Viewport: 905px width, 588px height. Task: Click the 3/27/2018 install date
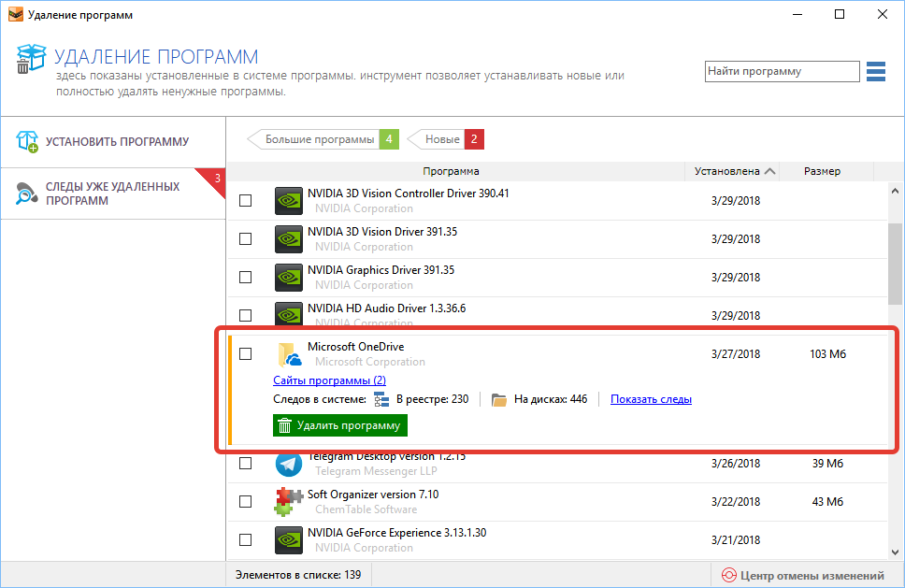point(736,354)
